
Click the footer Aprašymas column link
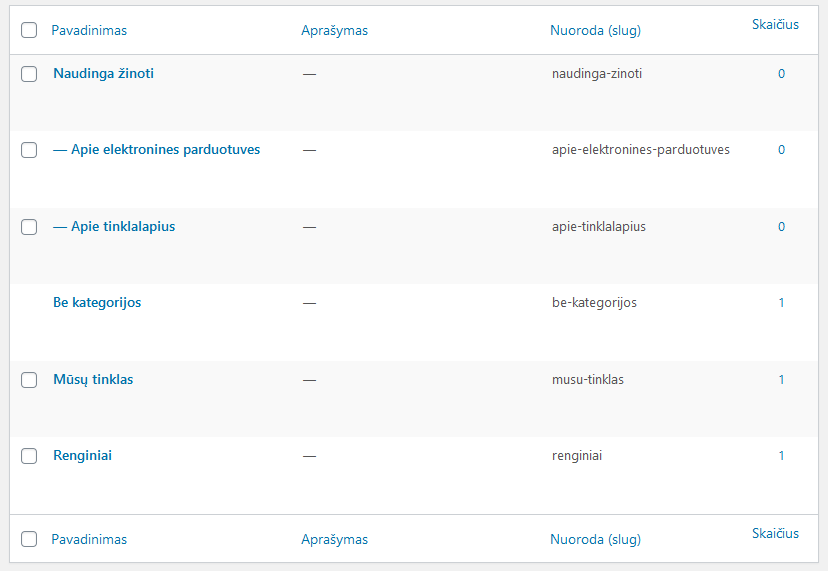click(334, 539)
